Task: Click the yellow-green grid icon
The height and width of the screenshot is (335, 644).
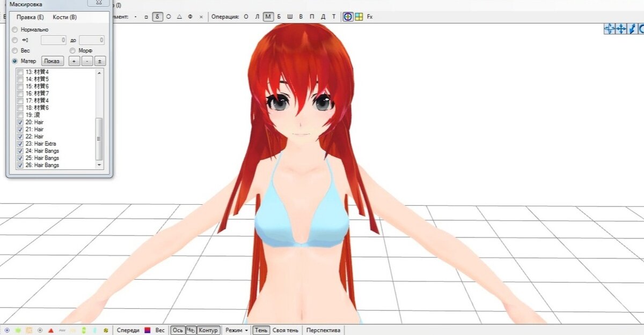Action: (x=358, y=17)
